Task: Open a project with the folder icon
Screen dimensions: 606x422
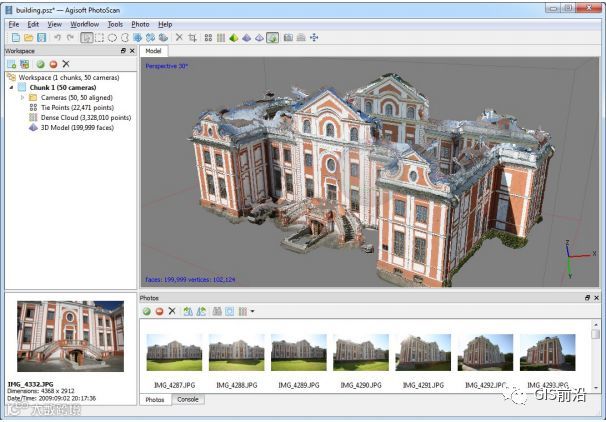Action: tap(29, 37)
